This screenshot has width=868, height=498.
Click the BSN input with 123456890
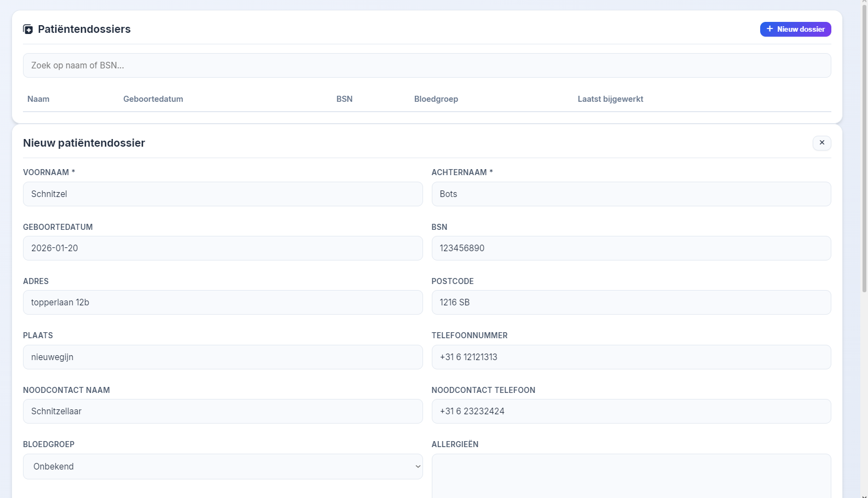tap(631, 248)
